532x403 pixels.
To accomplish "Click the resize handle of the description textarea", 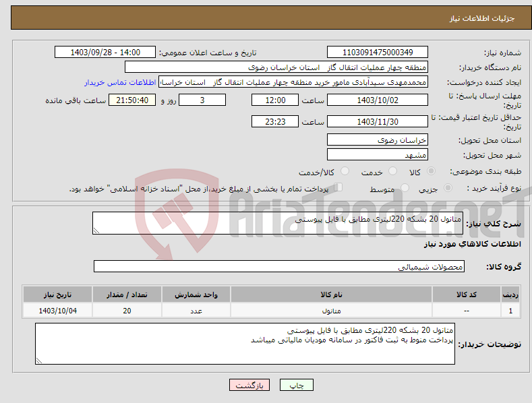I will coord(96,230).
